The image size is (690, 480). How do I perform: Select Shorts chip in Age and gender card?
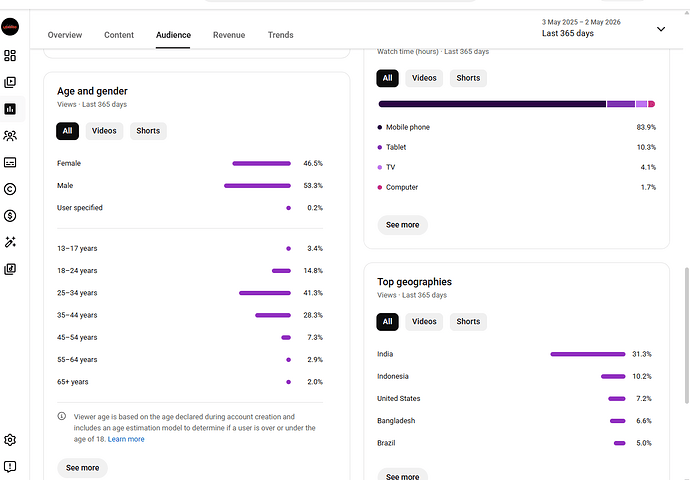pyautogui.click(x=148, y=131)
